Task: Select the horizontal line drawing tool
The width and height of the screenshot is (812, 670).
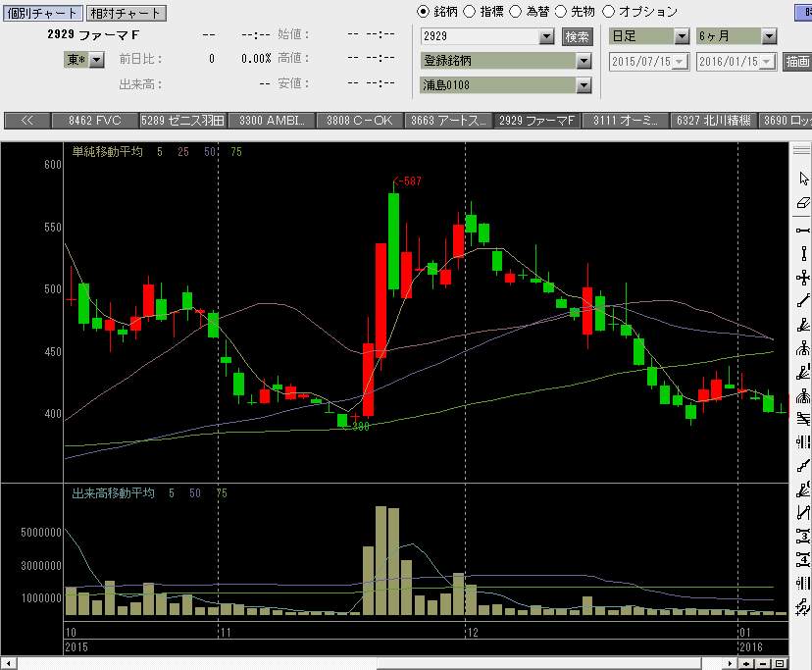Action: click(x=802, y=231)
